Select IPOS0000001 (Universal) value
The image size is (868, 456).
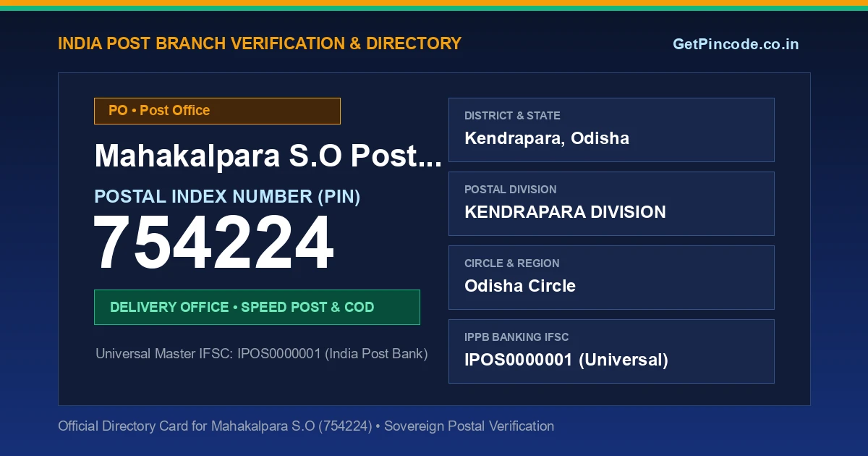566,360
